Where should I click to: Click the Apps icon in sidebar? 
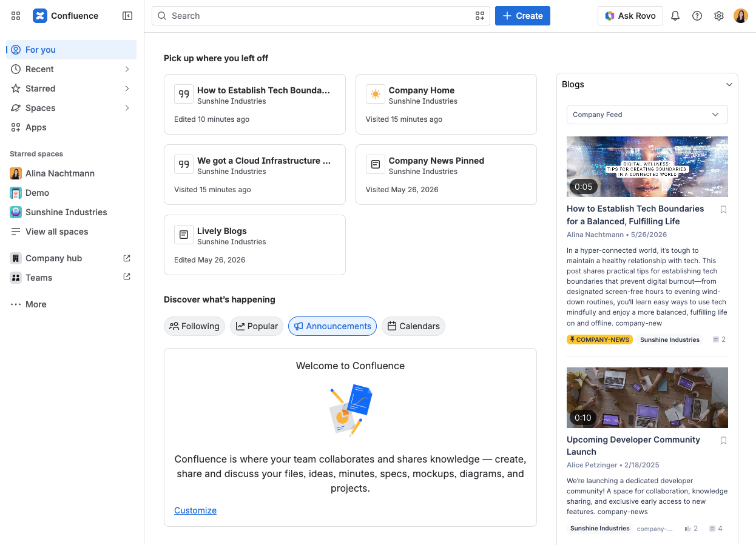16,127
